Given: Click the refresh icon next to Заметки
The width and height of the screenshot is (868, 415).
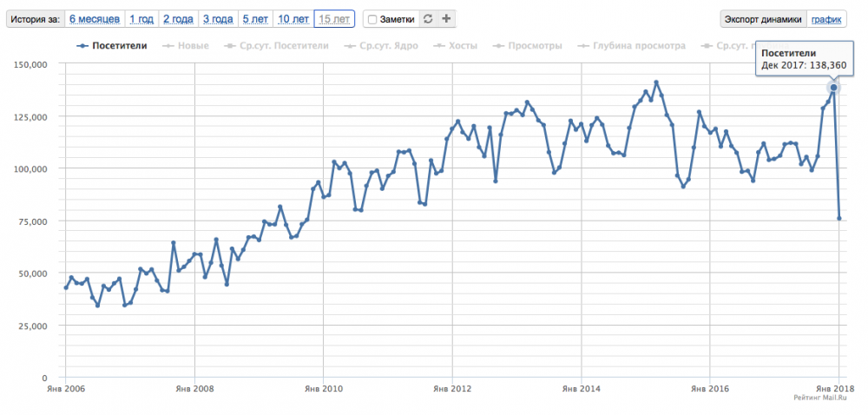Looking at the screenshot, I should tap(427, 19).
